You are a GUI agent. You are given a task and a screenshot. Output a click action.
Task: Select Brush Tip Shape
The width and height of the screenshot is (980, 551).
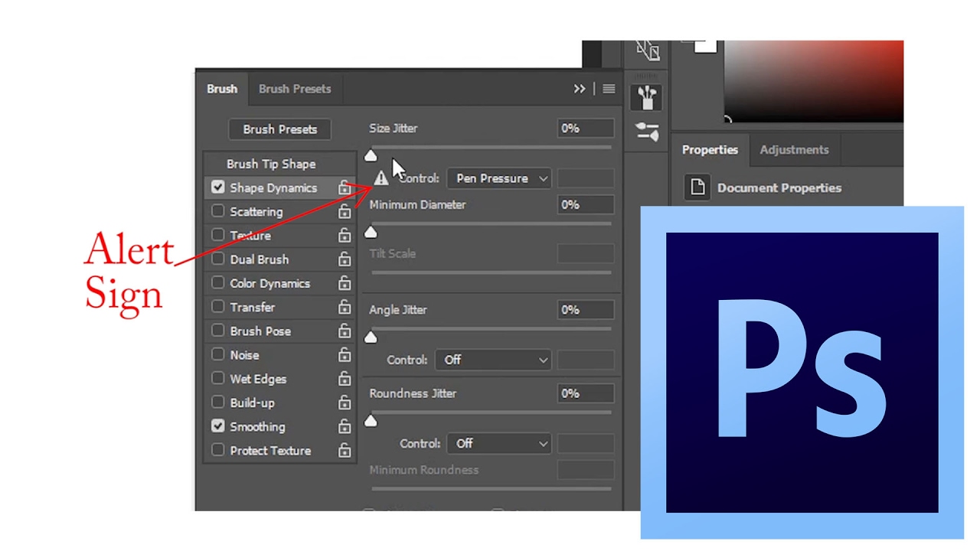pyautogui.click(x=271, y=164)
